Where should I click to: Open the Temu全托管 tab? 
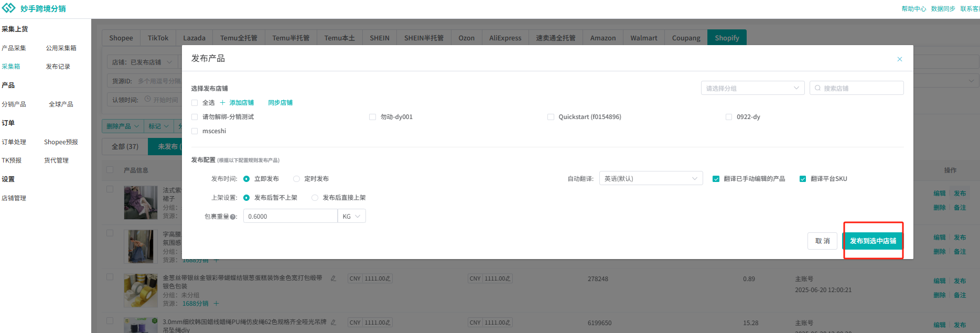pyautogui.click(x=239, y=38)
